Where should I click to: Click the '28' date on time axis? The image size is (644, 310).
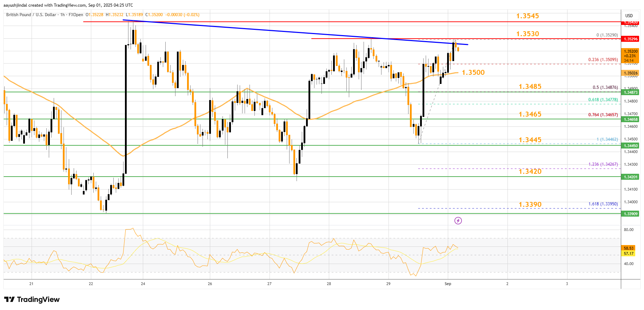(329, 284)
